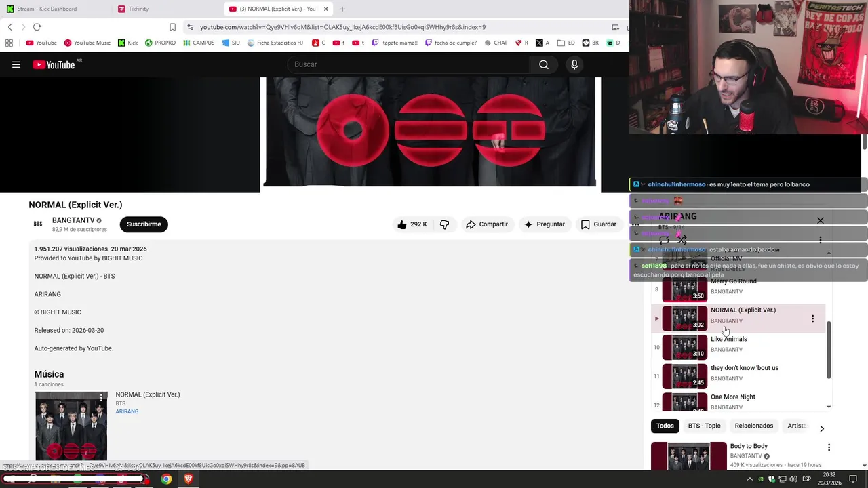The width and height of the screenshot is (868, 488).
Task: Open the YouTube Music bookmark
Action: (x=87, y=43)
